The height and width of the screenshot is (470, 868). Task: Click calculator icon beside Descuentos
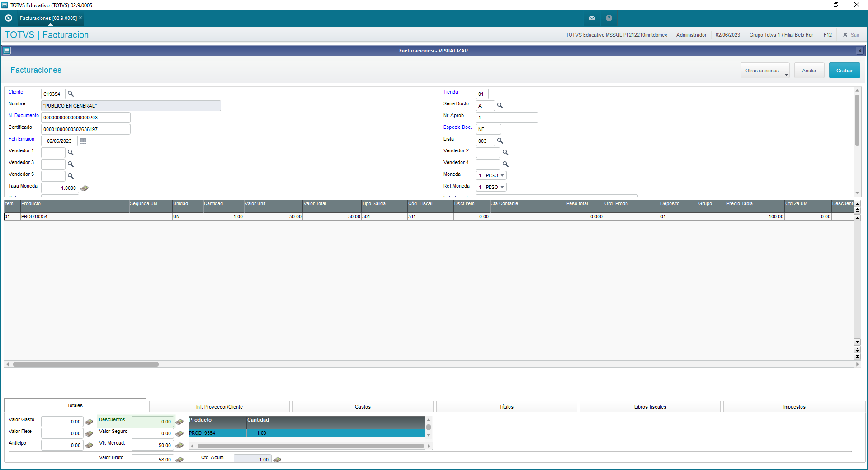179,422
